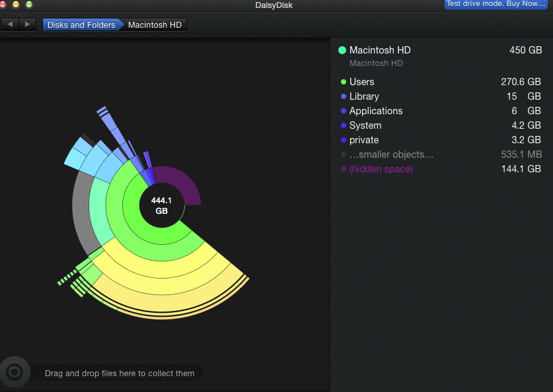This screenshot has height=392, width=553.
Task: Click the 450 GB total size value
Action: (525, 50)
